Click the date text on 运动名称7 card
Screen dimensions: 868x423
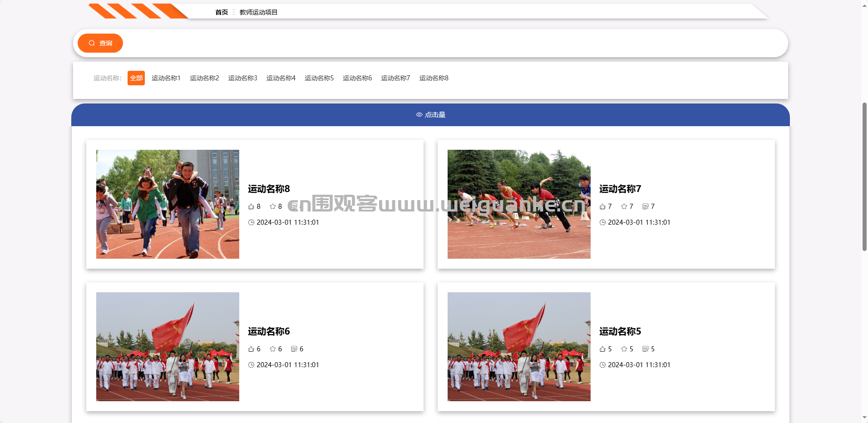coord(639,222)
